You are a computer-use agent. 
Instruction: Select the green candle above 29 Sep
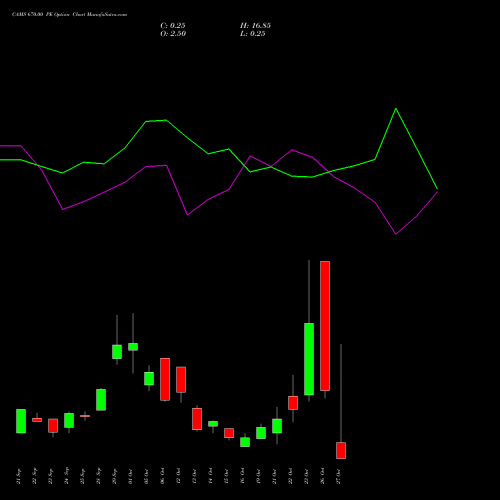click(x=117, y=352)
